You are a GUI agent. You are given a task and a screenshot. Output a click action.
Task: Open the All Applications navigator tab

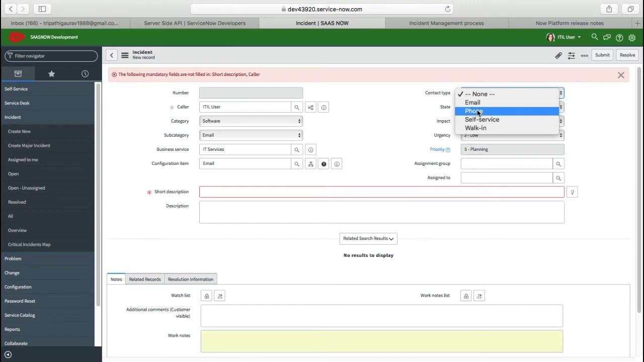pos(18,73)
